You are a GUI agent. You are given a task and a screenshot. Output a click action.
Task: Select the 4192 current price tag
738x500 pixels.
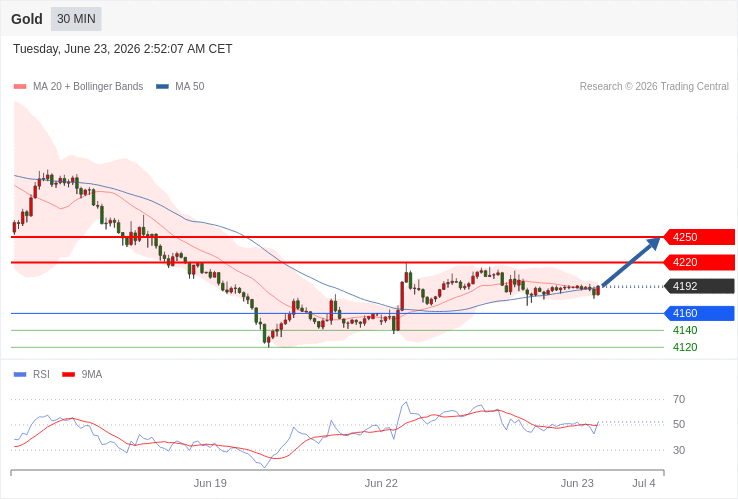(x=699, y=286)
